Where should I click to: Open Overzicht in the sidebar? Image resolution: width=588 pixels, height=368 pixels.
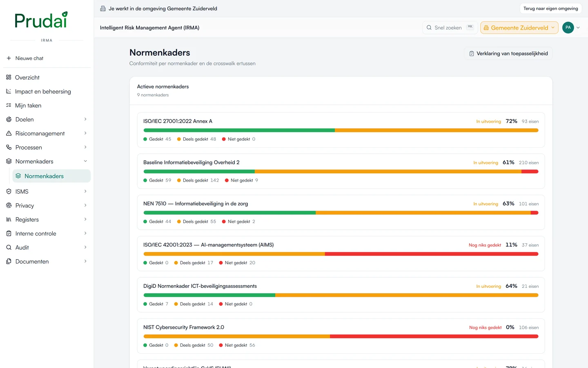(x=47, y=77)
